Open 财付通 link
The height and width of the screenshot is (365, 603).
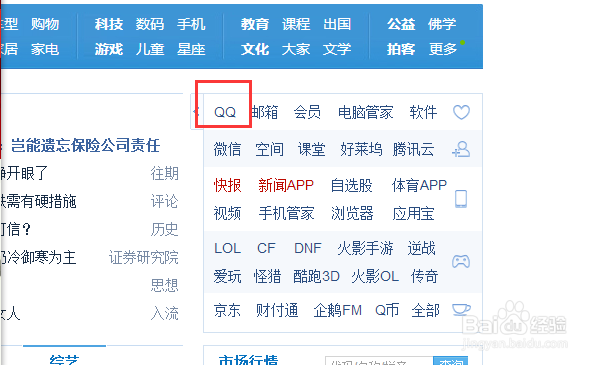tap(277, 310)
